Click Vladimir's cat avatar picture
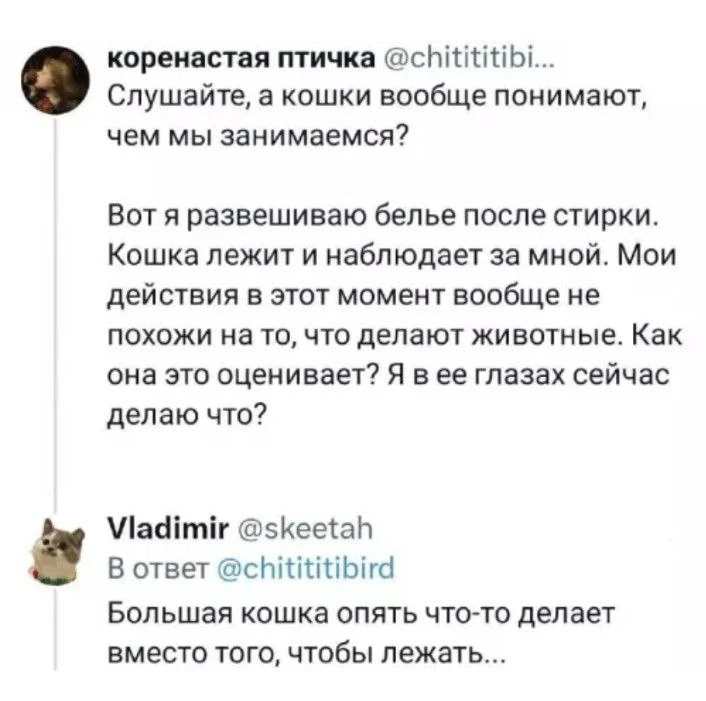The image size is (706, 701). click(55, 550)
